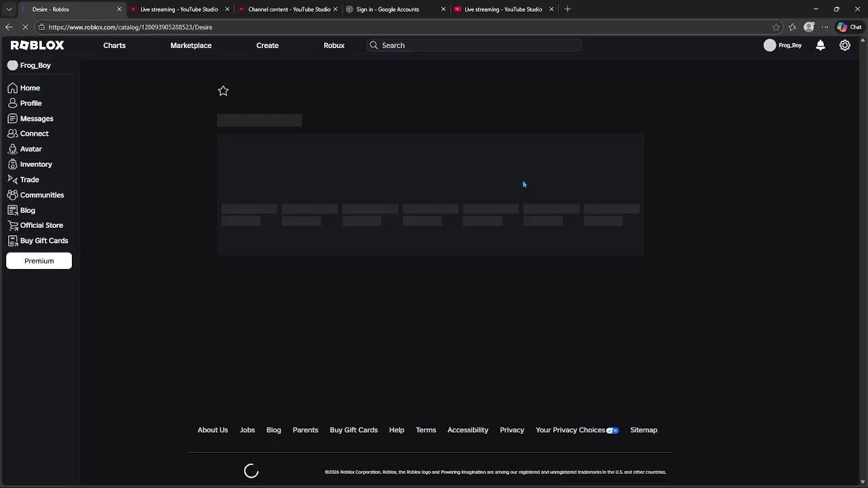
Task: Open the browser profile icon
Action: (808, 27)
